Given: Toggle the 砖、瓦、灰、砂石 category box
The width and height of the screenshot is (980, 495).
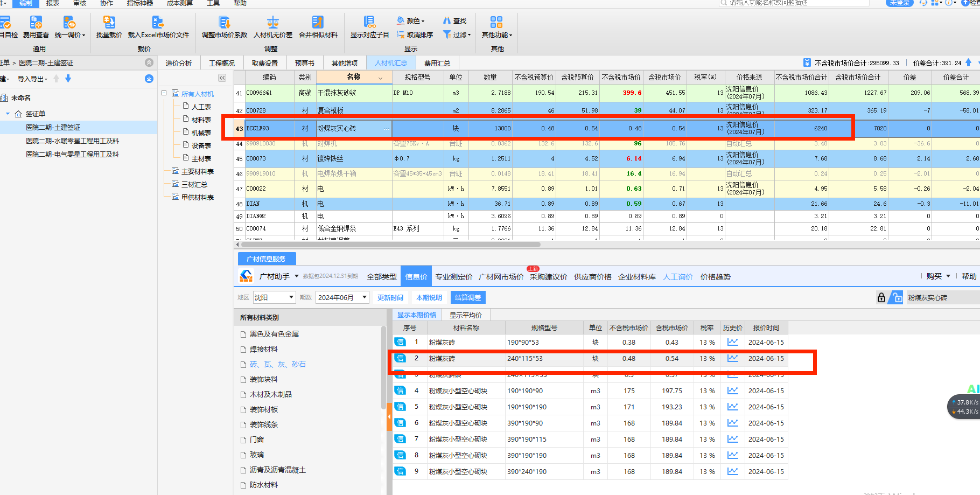Looking at the screenshot, I should click(x=243, y=365).
